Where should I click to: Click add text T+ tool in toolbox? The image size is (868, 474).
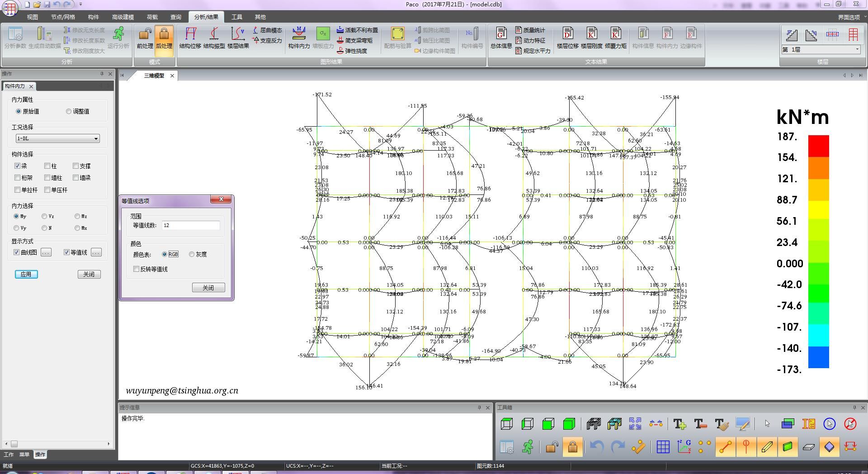679,424
